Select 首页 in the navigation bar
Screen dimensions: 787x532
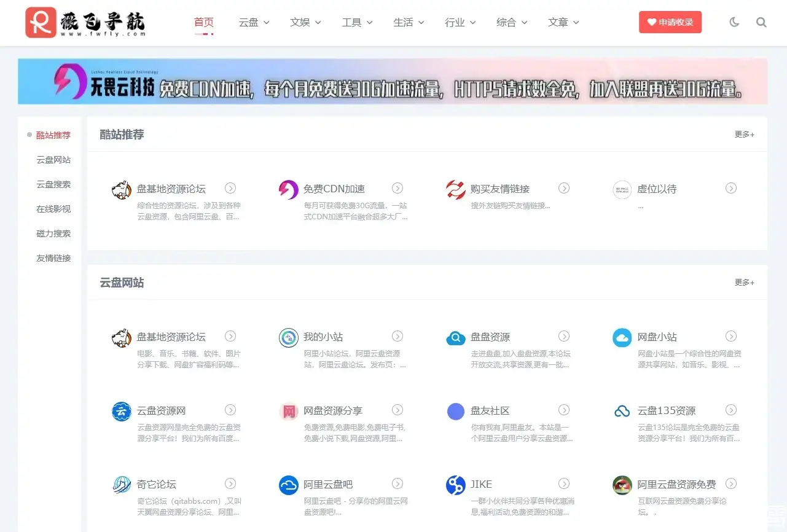pos(203,22)
